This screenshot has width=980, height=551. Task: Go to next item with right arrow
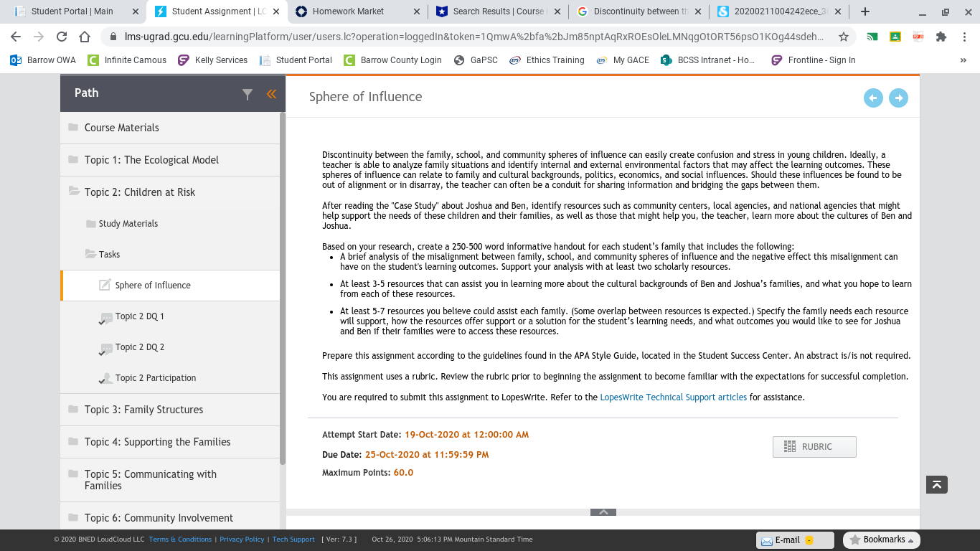click(x=898, y=98)
